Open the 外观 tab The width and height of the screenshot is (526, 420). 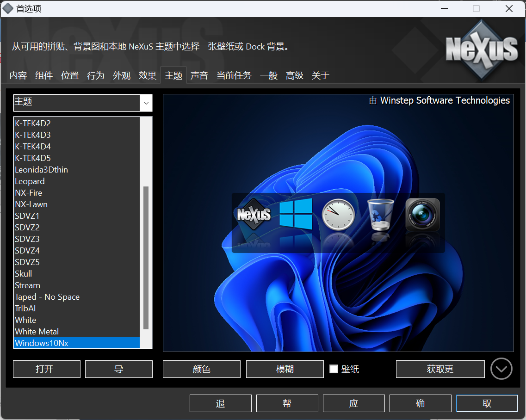coord(122,75)
